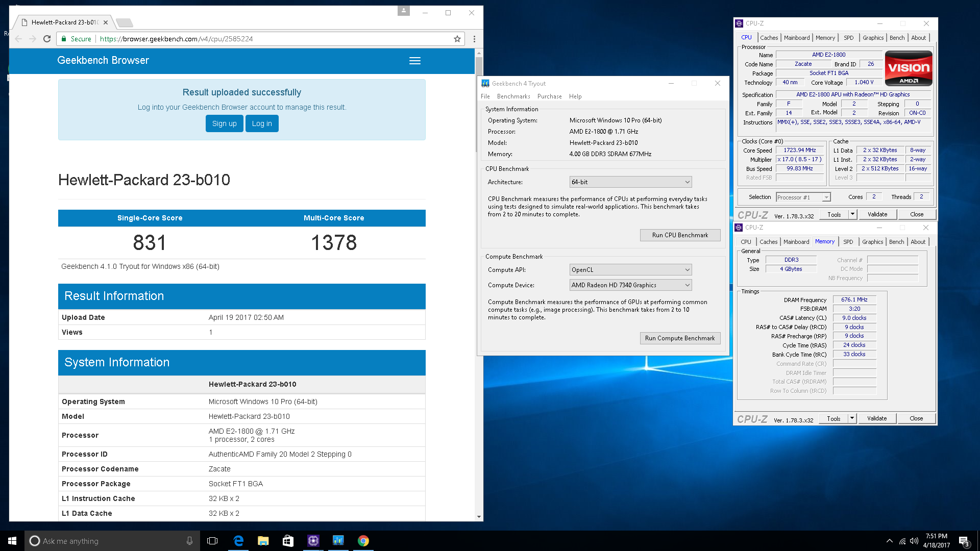Click Tools button in upper CPU-Z window
The width and height of the screenshot is (980, 551).
(x=835, y=214)
